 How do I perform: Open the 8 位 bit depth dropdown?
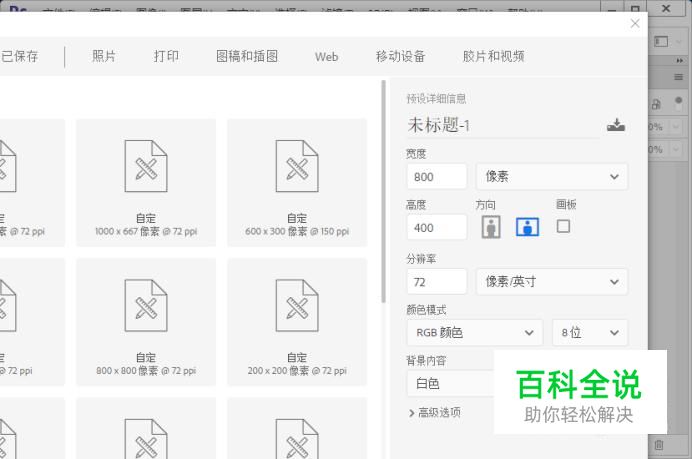(x=590, y=332)
